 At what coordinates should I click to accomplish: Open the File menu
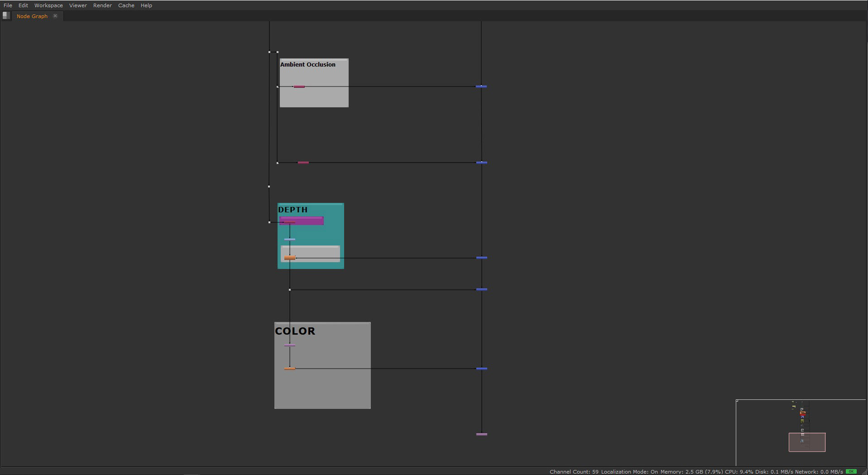point(8,5)
